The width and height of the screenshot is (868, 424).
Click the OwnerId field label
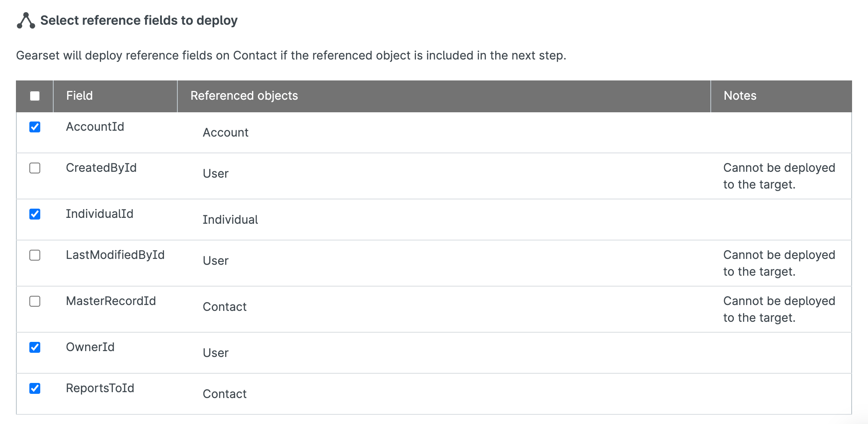pyautogui.click(x=90, y=347)
